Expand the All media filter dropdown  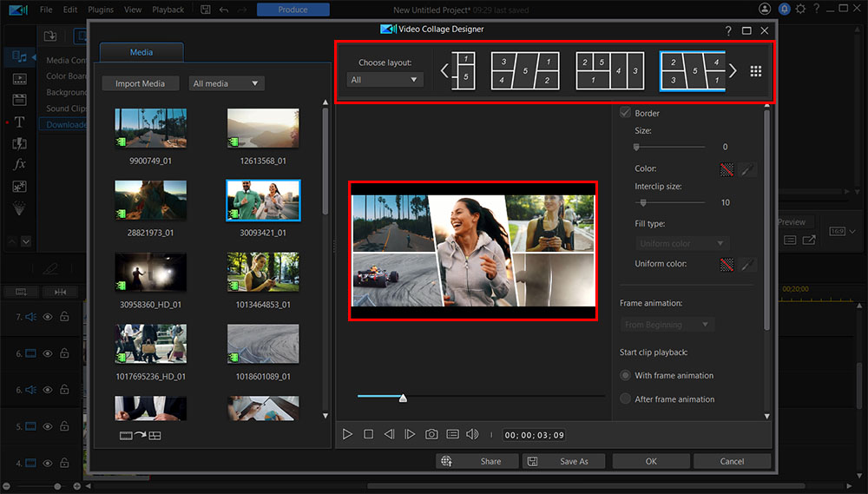coord(227,83)
